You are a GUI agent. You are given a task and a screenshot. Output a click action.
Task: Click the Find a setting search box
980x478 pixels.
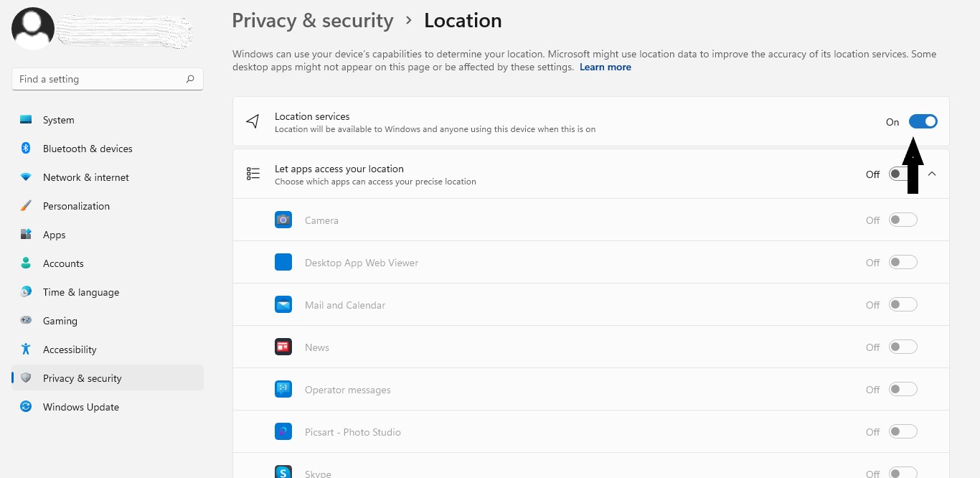point(100,79)
